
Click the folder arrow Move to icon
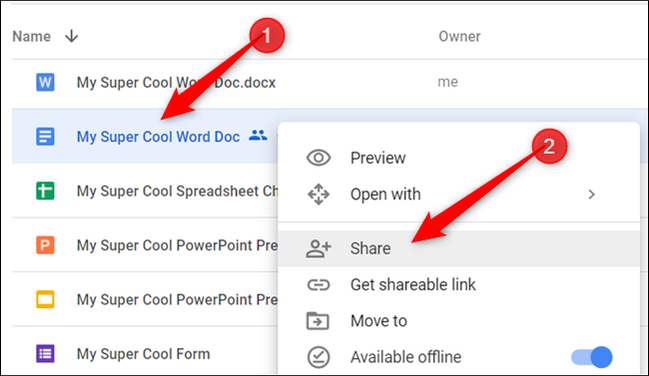click(x=317, y=321)
